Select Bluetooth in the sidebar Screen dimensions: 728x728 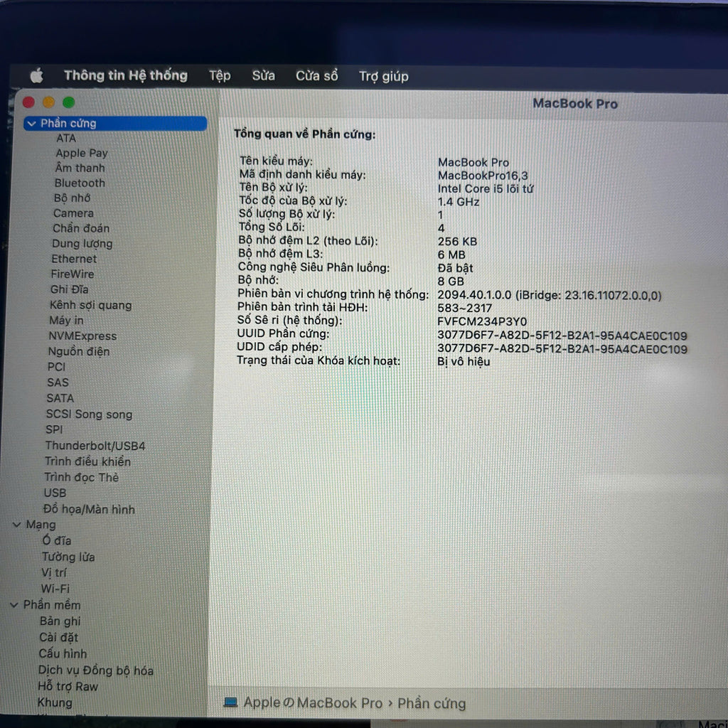tap(80, 183)
